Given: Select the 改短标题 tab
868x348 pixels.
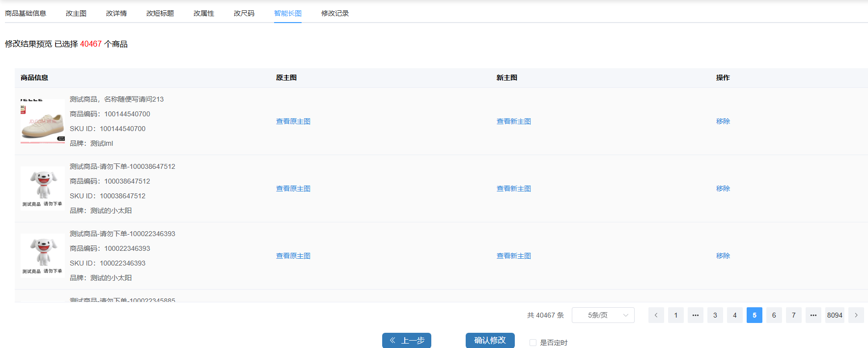Looking at the screenshot, I should pyautogui.click(x=160, y=13).
